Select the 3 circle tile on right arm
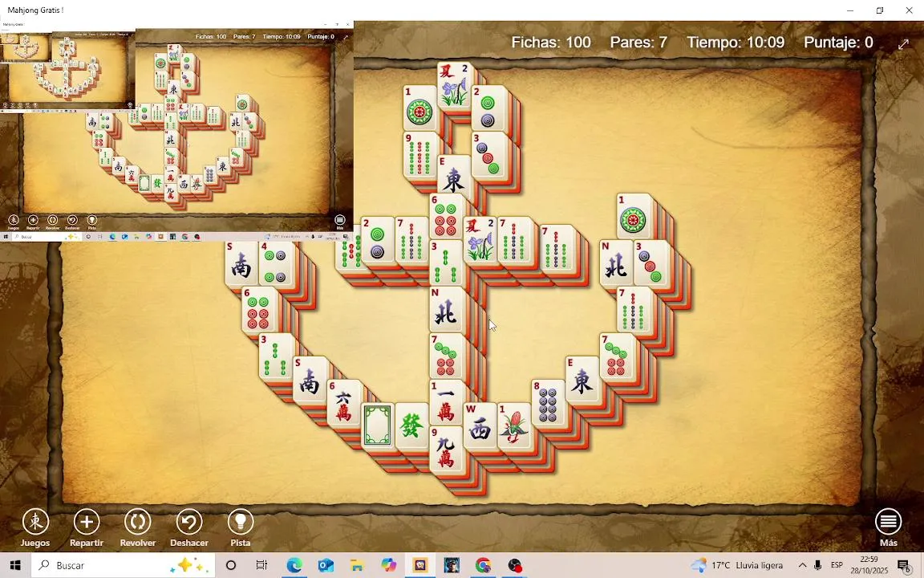Image resolution: width=924 pixels, height=578 pixels. click(x=650, y=263)
